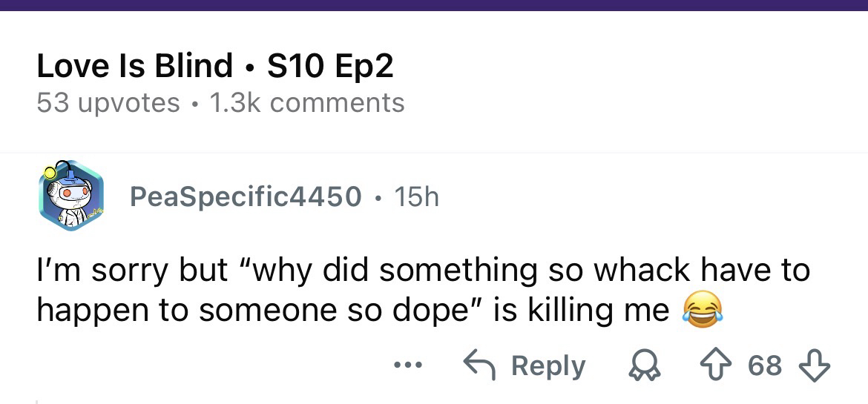Open the three-dot more options menu
Screen dimensions: 868x404
click(x=409, y=365)
